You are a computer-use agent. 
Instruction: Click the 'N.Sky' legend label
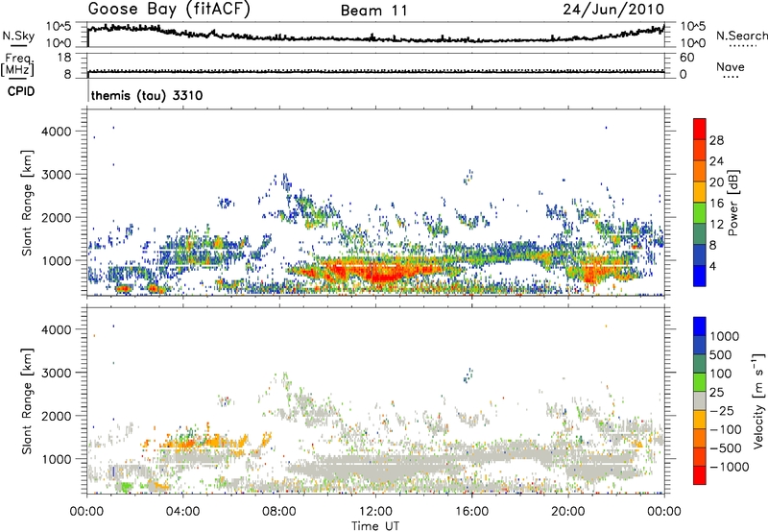point(18,36)
